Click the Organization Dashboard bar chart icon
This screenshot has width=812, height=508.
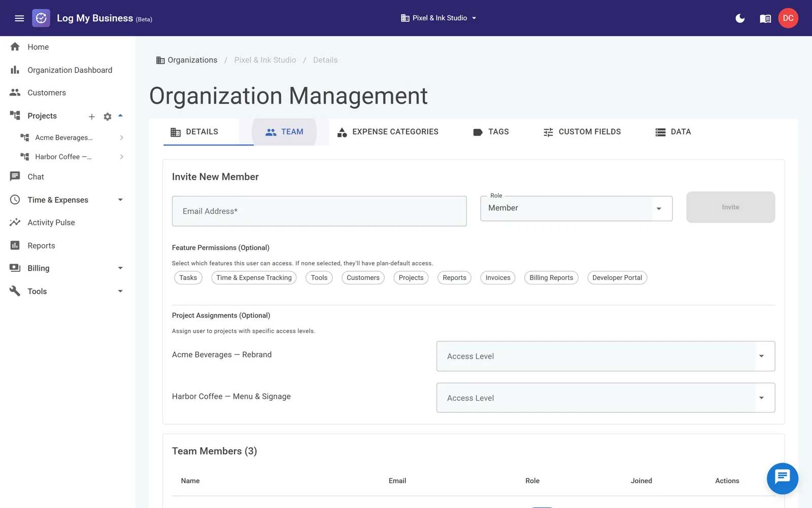[x=15, y=70]
